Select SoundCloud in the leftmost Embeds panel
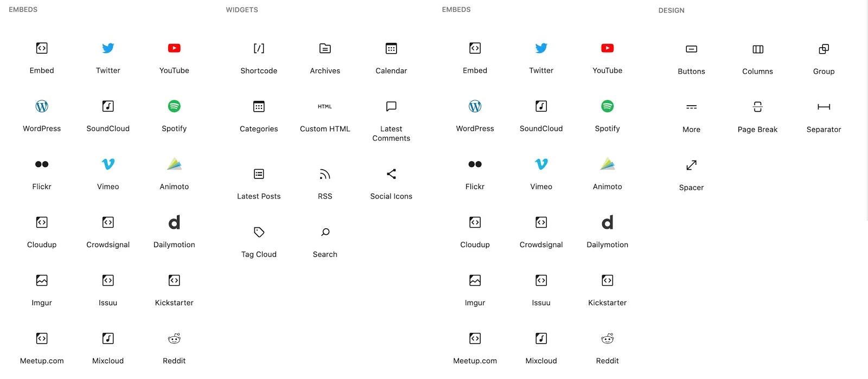The image size is (868, 379). 108,115
